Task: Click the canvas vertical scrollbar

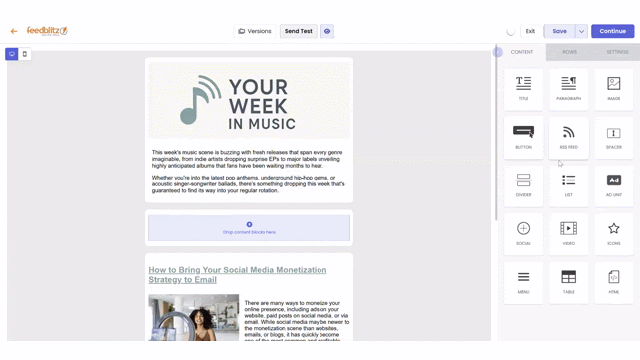Action: coord(496,133)
